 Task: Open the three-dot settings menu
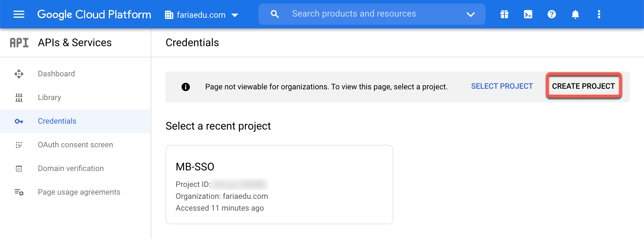pyautogui.click(x=599, y=14)
